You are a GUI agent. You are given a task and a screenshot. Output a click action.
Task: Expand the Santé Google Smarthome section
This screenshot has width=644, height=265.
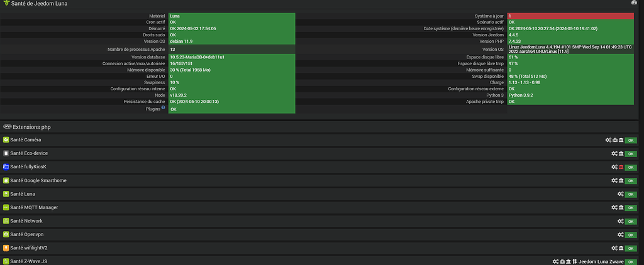(38, 180)
